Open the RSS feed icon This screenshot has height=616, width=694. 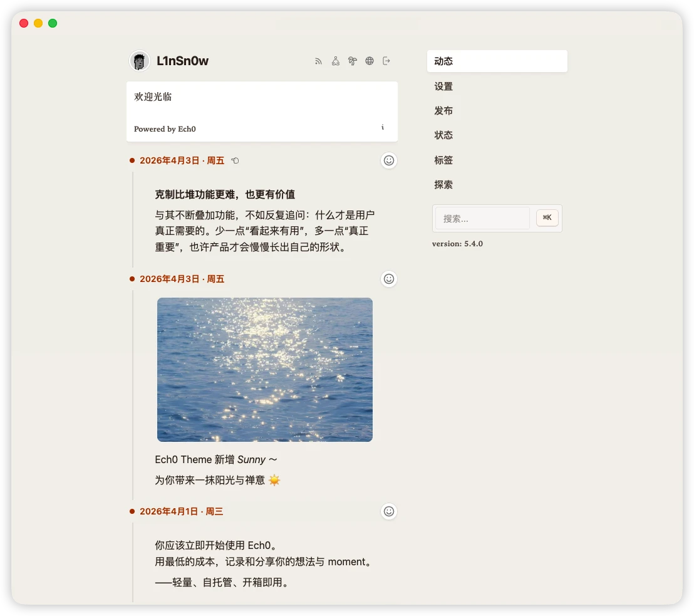point(318,61)
